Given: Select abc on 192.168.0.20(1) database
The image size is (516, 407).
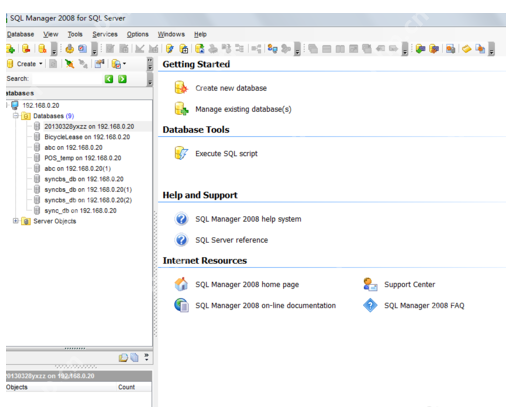Looking at the screenshot, I should pos(77,169).
